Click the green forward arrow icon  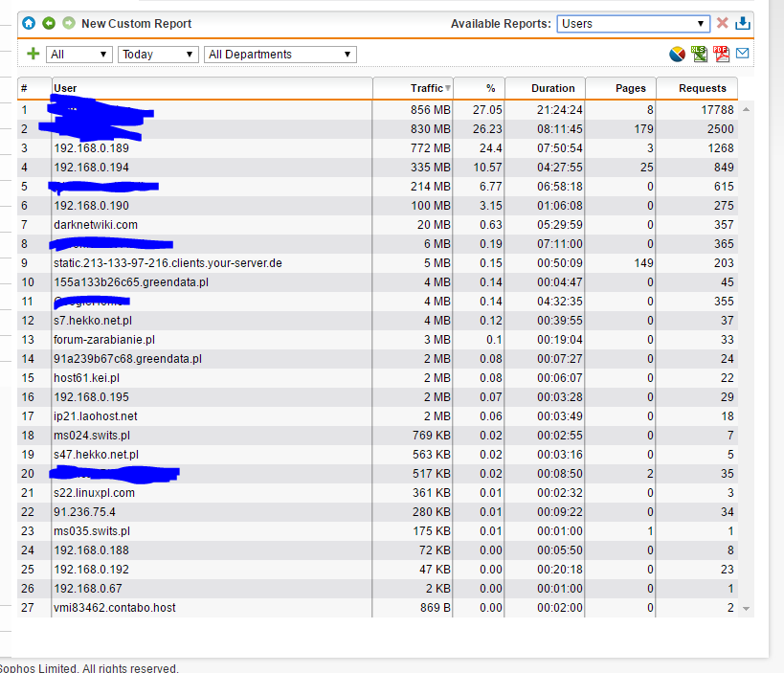(x=68, y=23)
